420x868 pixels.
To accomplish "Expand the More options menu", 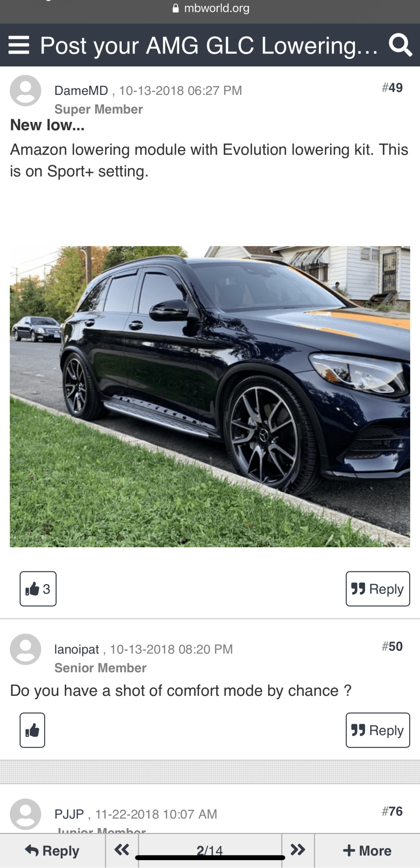I will [x=367, y=850].
